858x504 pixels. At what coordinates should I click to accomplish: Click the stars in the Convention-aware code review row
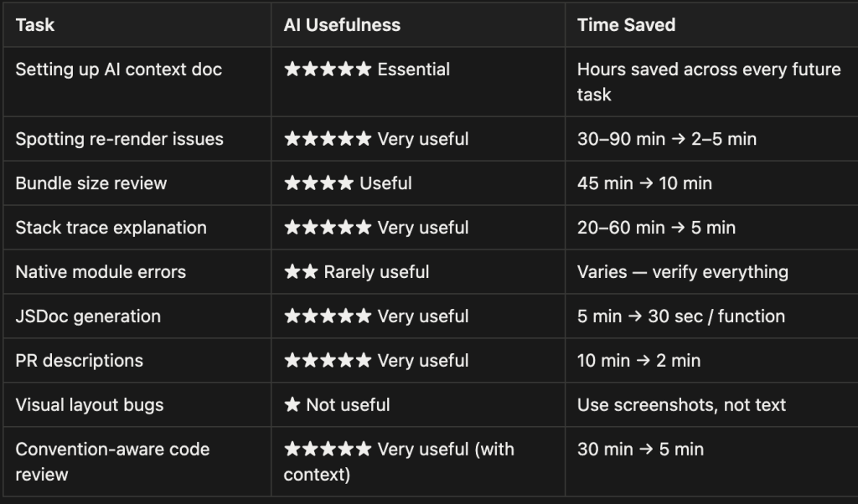[x=328, y=450]
